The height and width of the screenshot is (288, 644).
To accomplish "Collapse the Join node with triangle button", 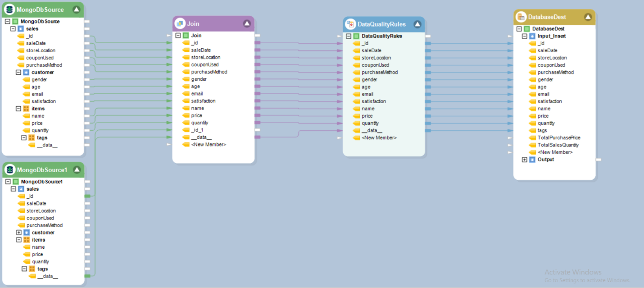I will click(x=247, y=23).
